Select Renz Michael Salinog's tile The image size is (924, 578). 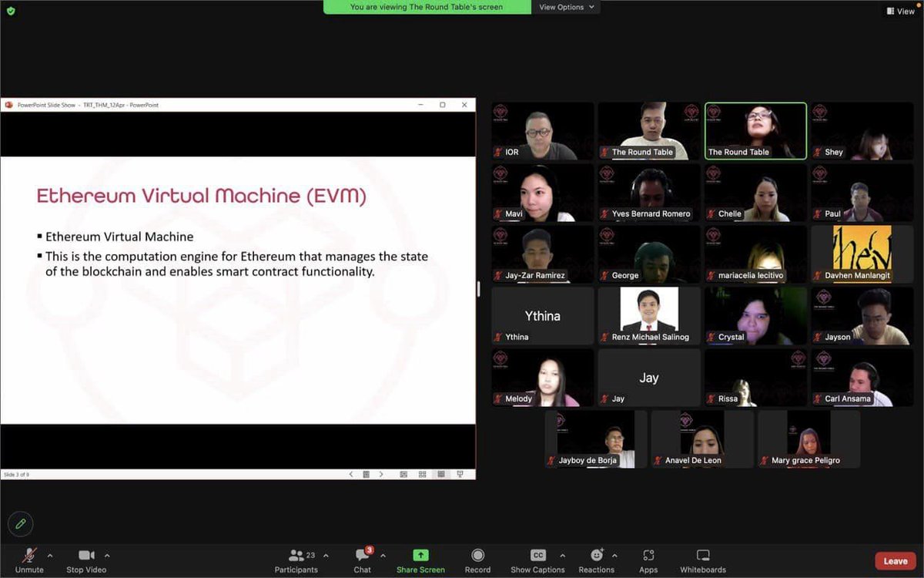pyautogui.click(x=649, y=316)
